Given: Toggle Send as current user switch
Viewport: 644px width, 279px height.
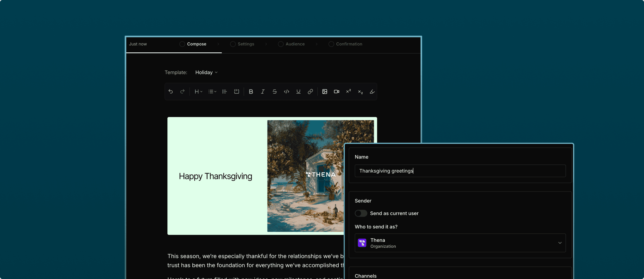Looking at the screenshot, I should (361, 213).
